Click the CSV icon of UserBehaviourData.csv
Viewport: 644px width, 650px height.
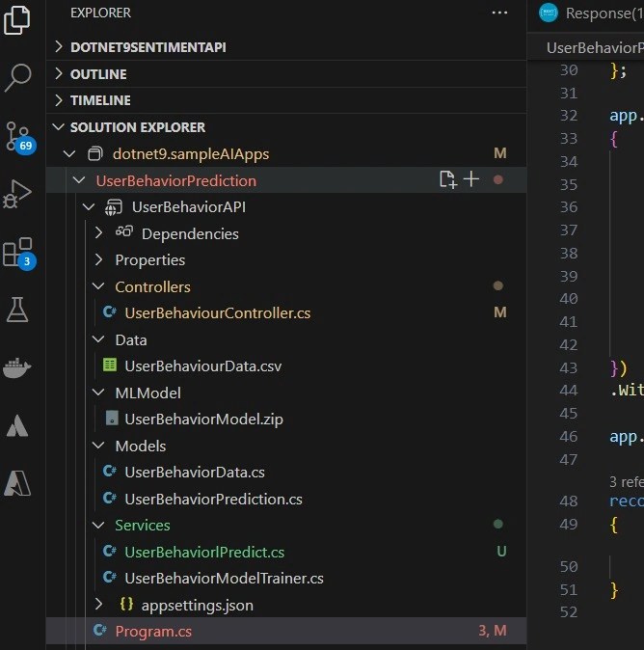click(110, 365)
